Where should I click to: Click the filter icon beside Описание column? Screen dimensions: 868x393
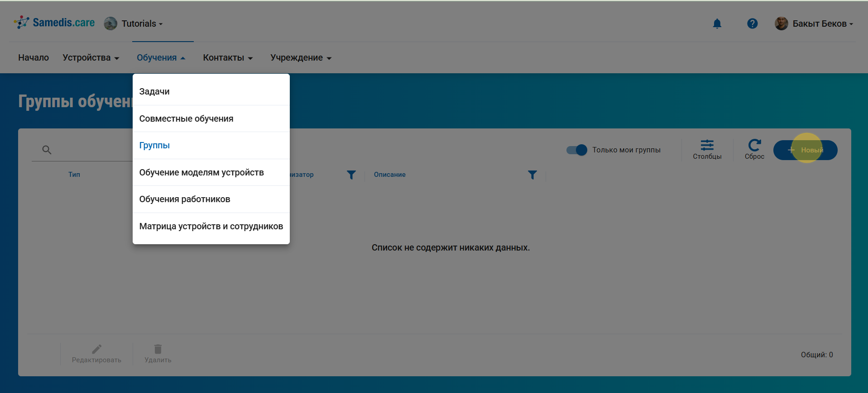532,175
